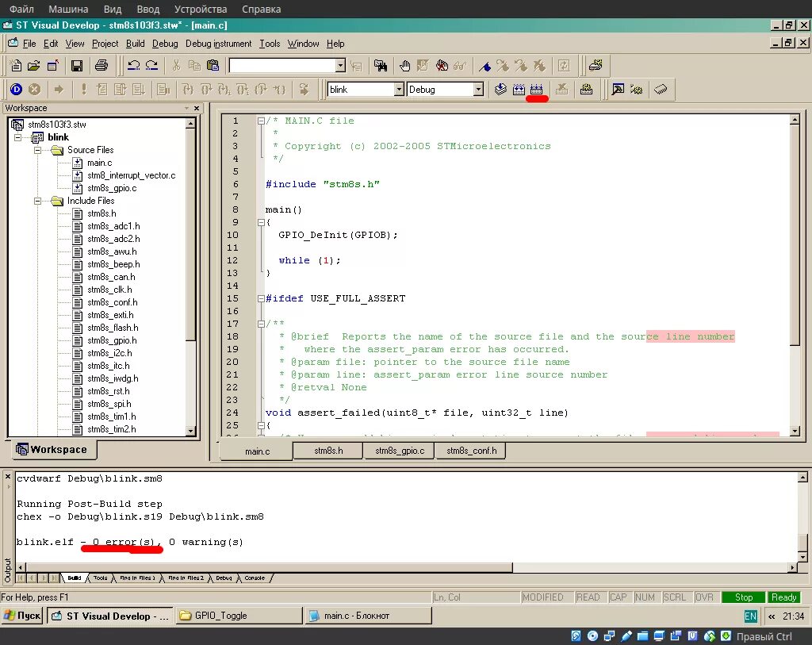
Task: Click the code editor vertical scrollbar
Action: pyautogui.click(x=795, y=275)
